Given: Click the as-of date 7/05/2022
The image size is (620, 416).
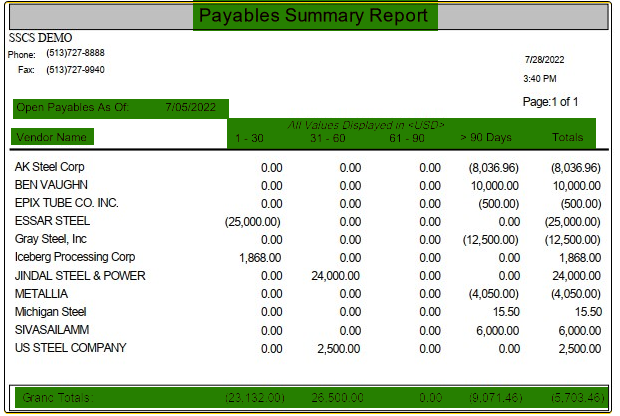Looking at the screenshot, I should [191, 108].
